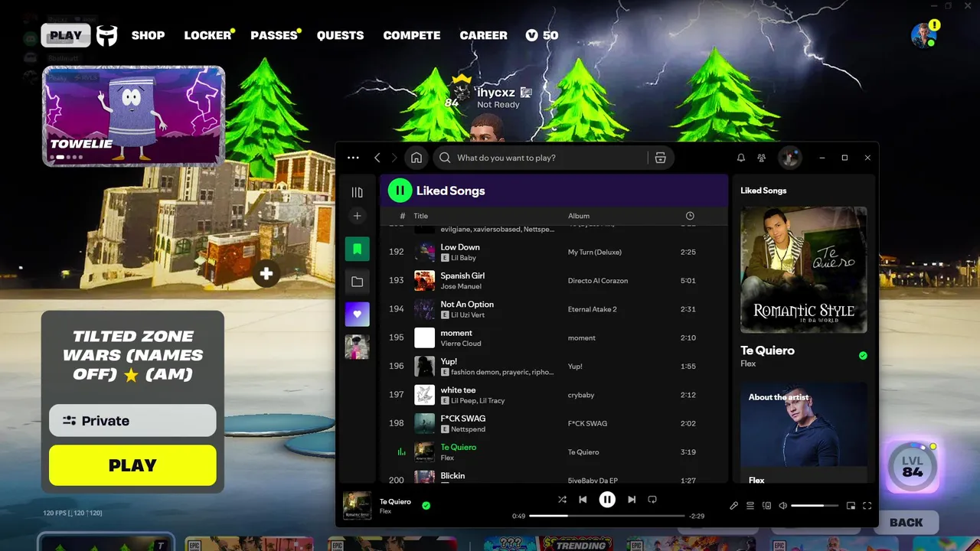Open My Turn (Deluxe) album link
980x551 pixels.
(x=595, y=252)
